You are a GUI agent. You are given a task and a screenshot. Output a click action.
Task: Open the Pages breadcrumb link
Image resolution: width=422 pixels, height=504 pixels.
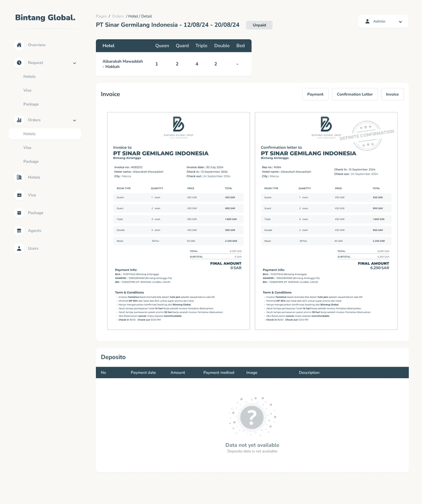(101, 16)
